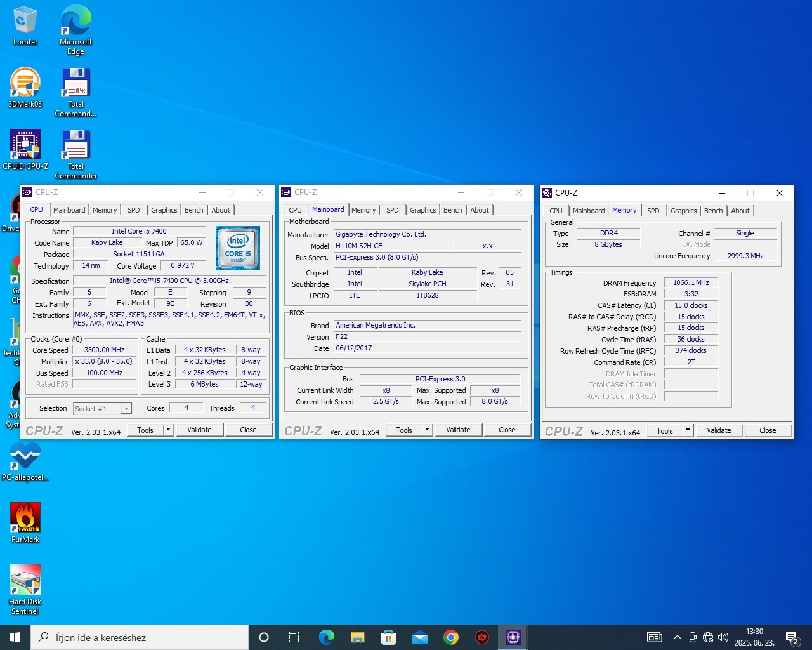Open Total Commander 64-bit desktop shortcut

click(75, 93)
